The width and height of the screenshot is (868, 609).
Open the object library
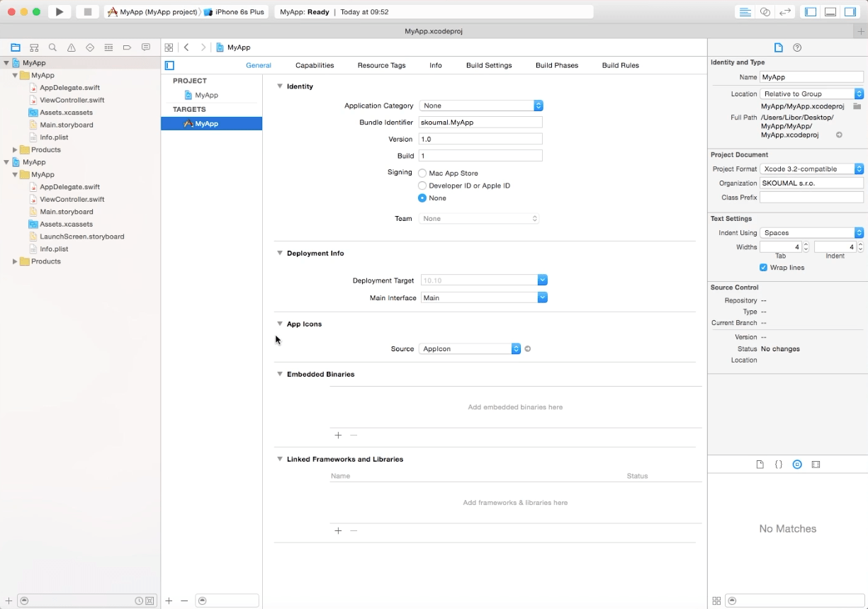797,465
